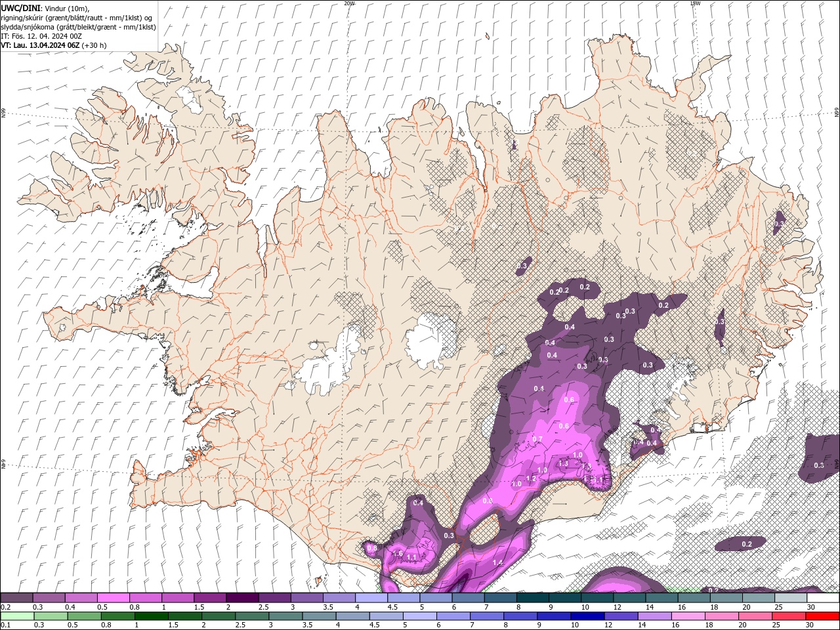Screen dimensions: 840x630
Task: Click the light blue 4 swatch in upper legend
Action: coord(371,598)
